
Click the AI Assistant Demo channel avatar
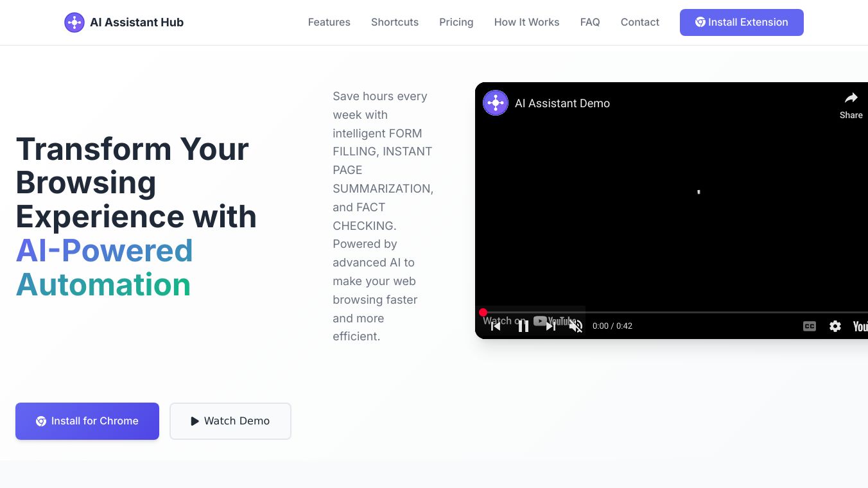tap(496, 103)
